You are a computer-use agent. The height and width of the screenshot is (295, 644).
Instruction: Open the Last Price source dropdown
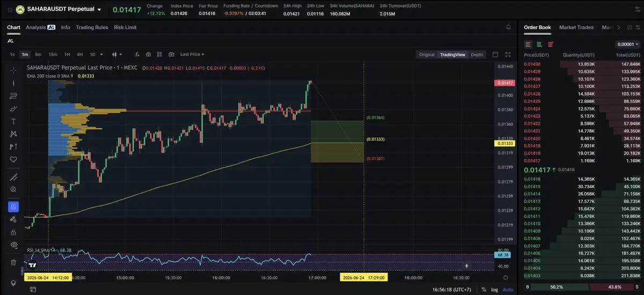pyautogui.click(x=192, y=54)
